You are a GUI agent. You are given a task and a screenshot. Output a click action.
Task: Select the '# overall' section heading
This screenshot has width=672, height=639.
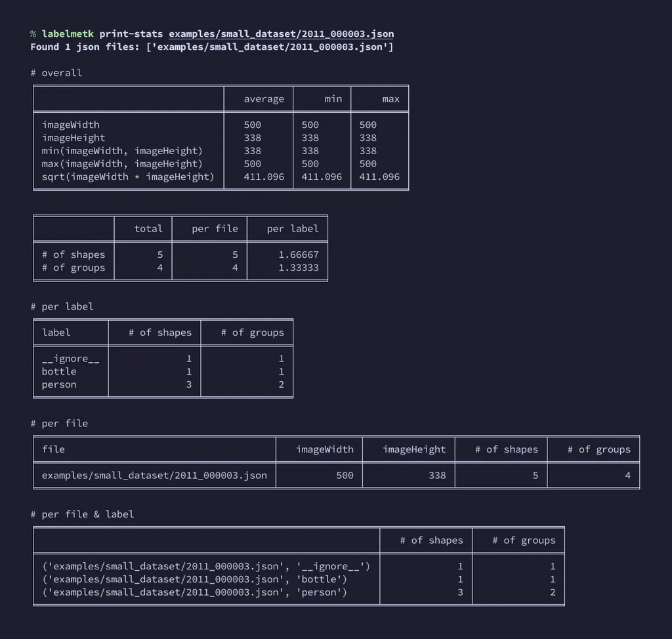point(56,73)
